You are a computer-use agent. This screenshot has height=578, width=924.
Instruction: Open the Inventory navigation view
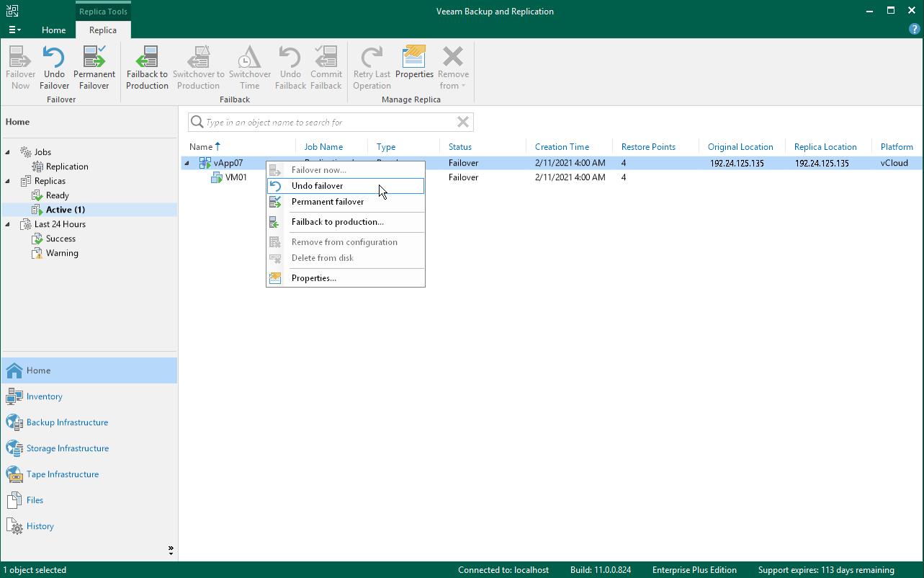[89, 396]
